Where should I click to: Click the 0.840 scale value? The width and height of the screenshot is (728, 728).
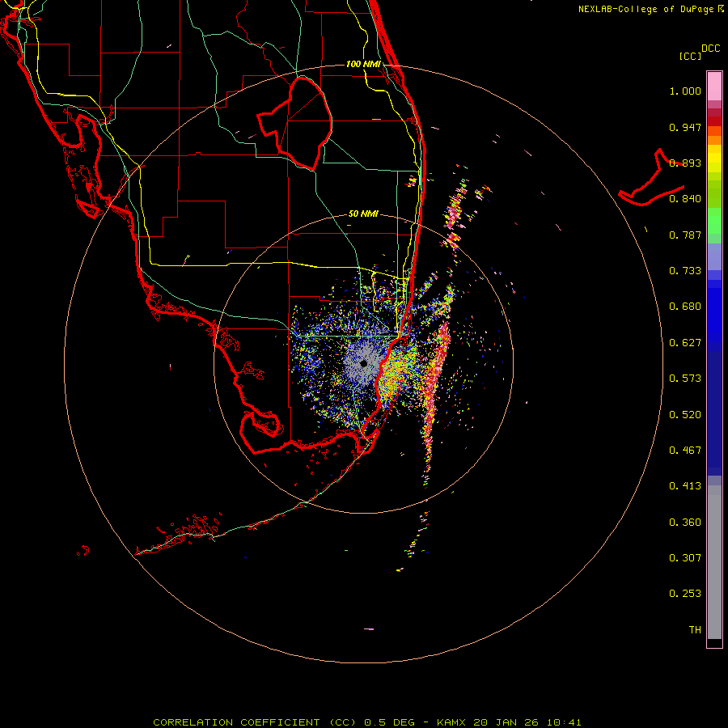coord(685,199)
